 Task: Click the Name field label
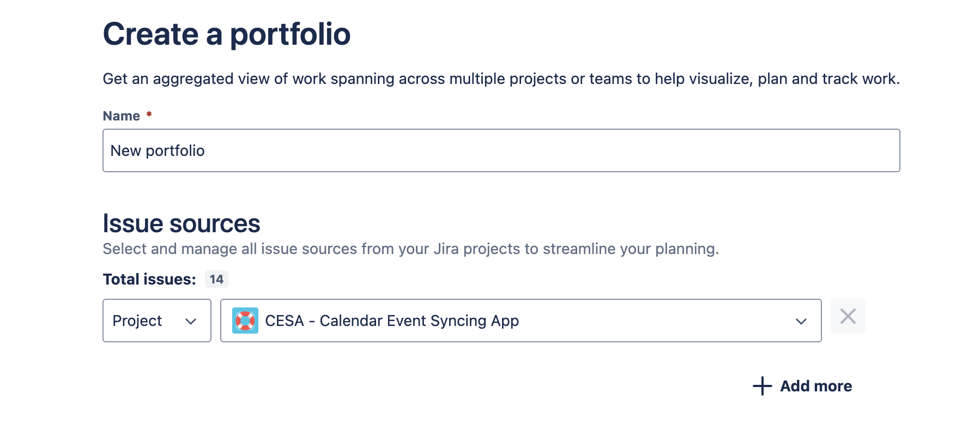(122, 116)
